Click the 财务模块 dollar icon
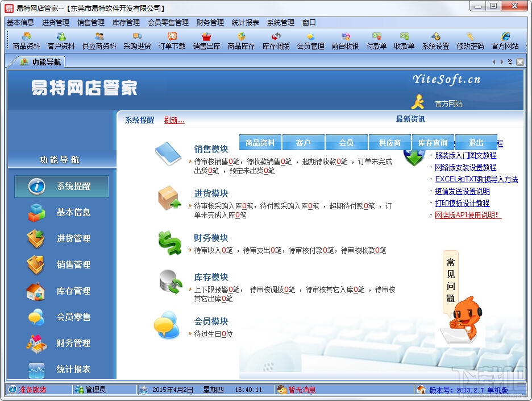 pyautogui.click(x=169, y=243)
